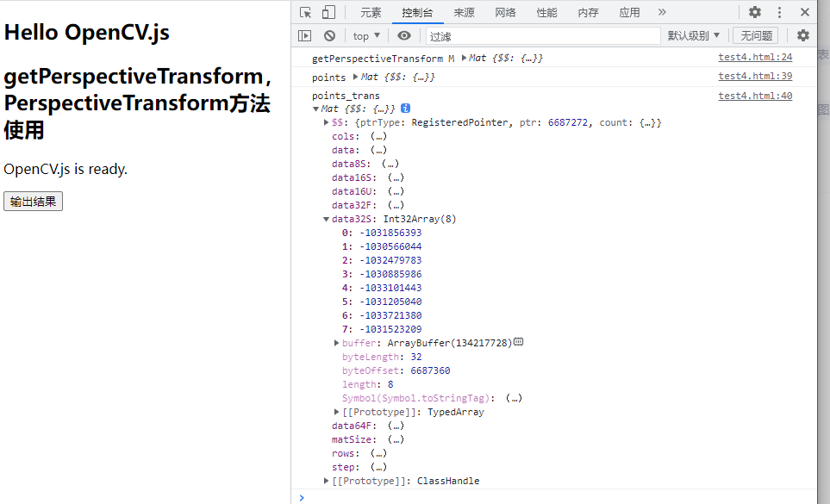Select the byteOffset: 6687360 row

(396, 370)
